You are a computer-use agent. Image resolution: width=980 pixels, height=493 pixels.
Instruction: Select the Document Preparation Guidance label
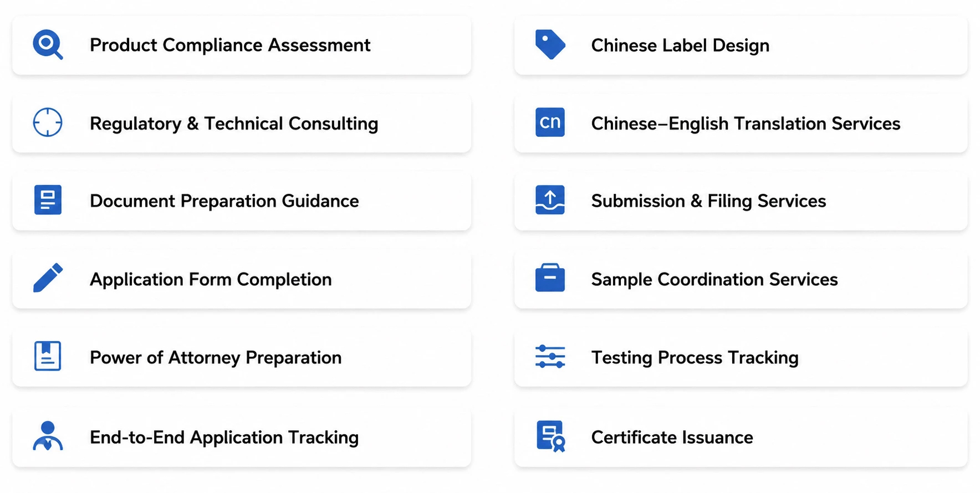click(224, 201)
